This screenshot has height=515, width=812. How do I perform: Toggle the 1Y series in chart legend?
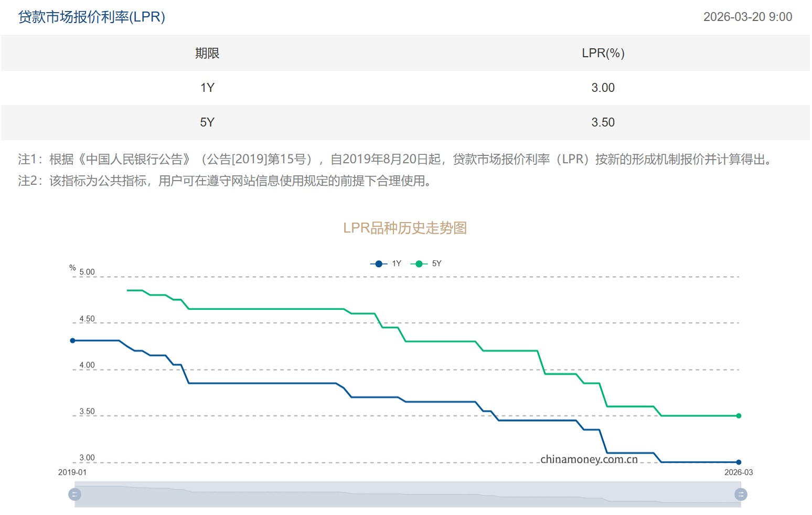[x=386, y=264]
